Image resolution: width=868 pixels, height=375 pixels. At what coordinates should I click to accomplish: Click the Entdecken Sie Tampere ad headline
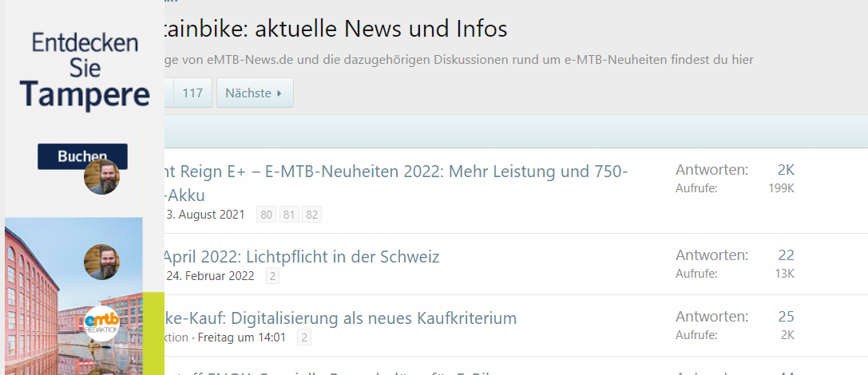[x=85, y=70]
